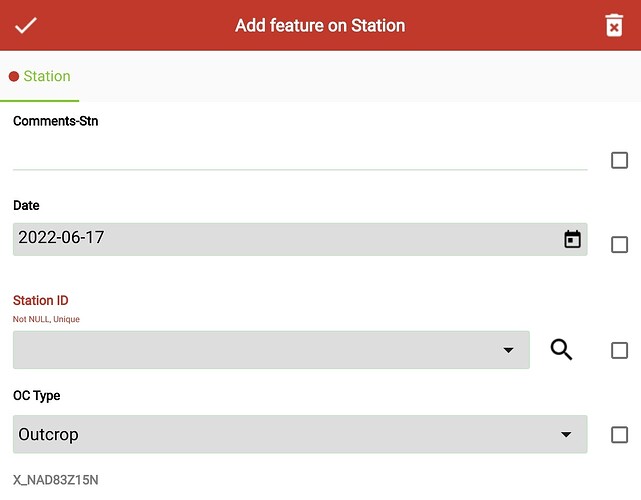Click the Not NULL, Unique constraint text
The image size is (641, 500).
pos(46,319)
